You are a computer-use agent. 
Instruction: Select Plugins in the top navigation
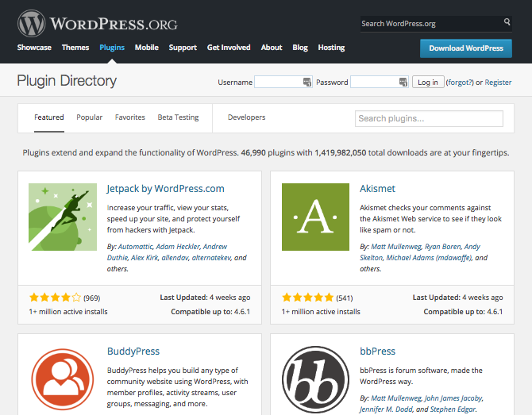[112, 48]
